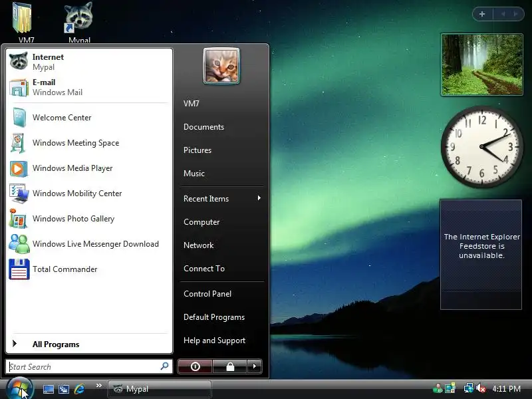Open Mypal from the Internet start menu entry
532x399 pixels.
tap(89, 62)
